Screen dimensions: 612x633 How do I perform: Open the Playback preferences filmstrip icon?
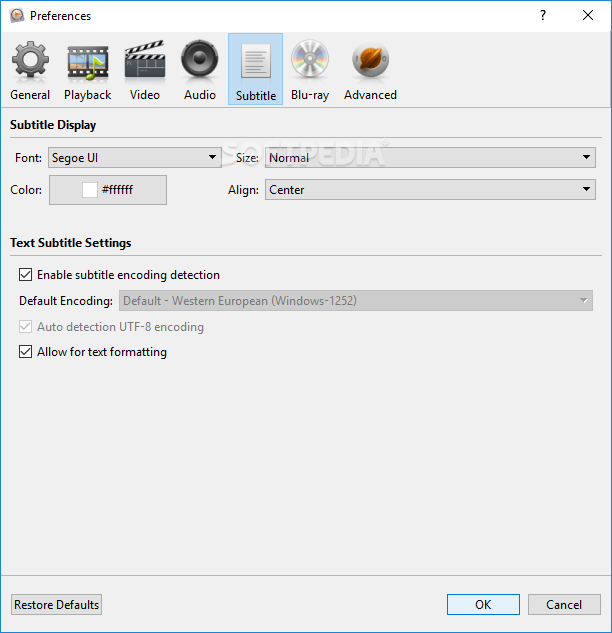pos(88,62)
